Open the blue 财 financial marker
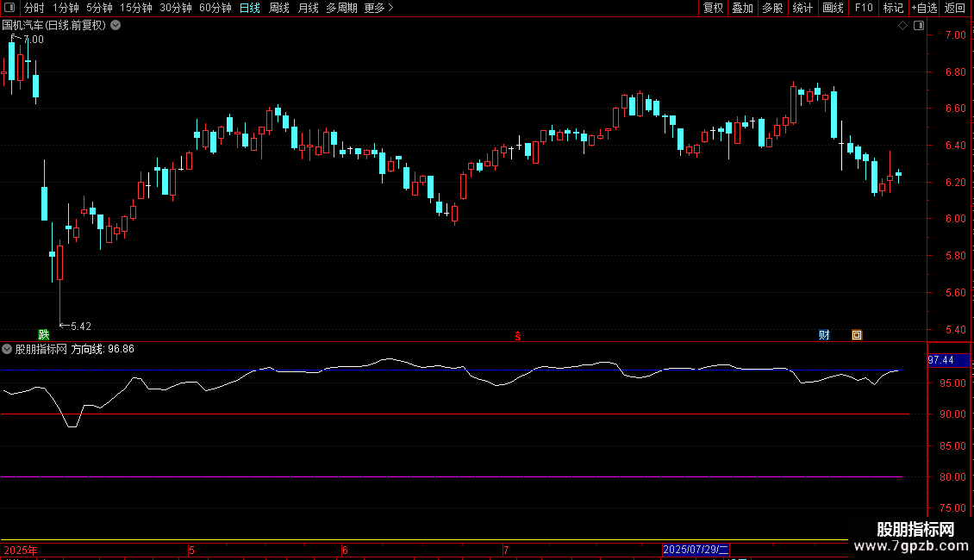Viewport: 974px width, 560px height. [x=824, y=335]
